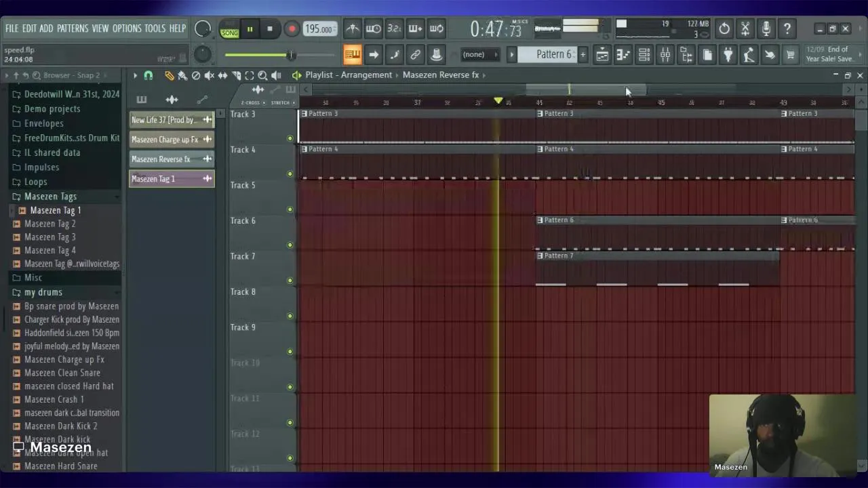Open the TOOLS menu

click(155, 28)
